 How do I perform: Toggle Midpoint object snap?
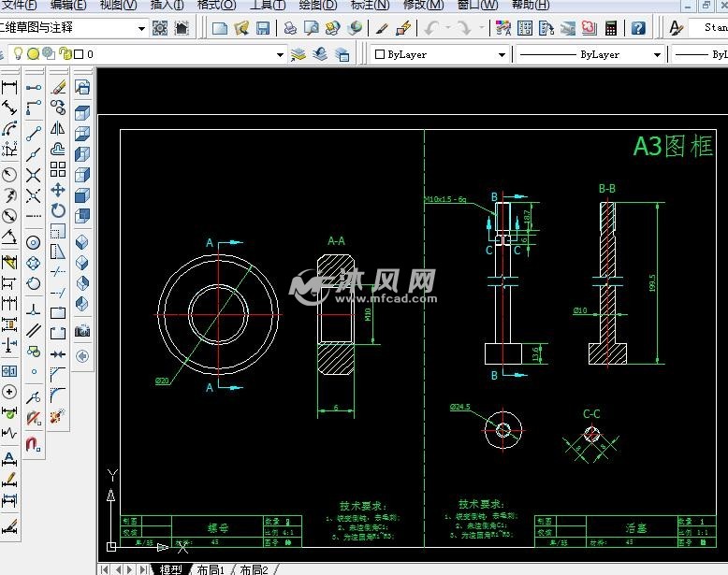(x=34, y=154)
